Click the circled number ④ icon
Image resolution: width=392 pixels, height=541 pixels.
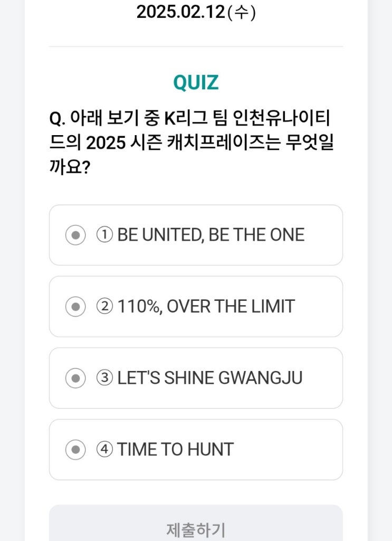click(104, 450)
